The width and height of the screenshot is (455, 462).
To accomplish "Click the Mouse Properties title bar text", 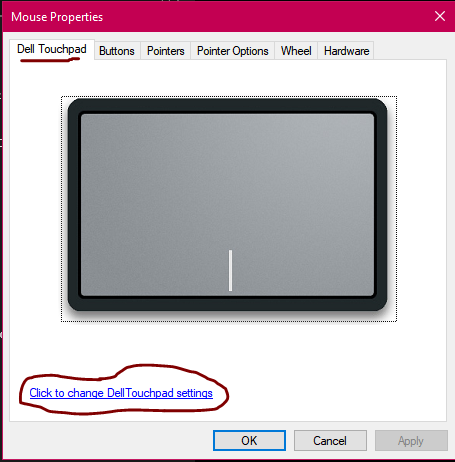I will (x=57, y=17).
